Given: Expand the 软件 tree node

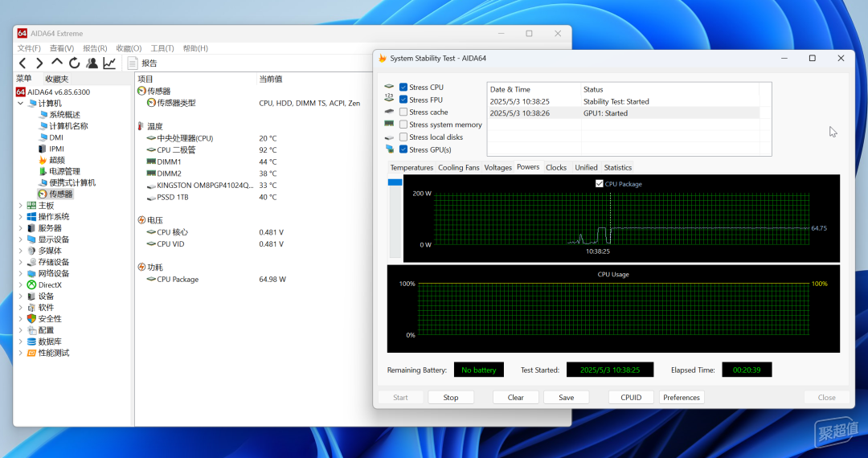Looking at the screenshot, I should coord(20,308).
